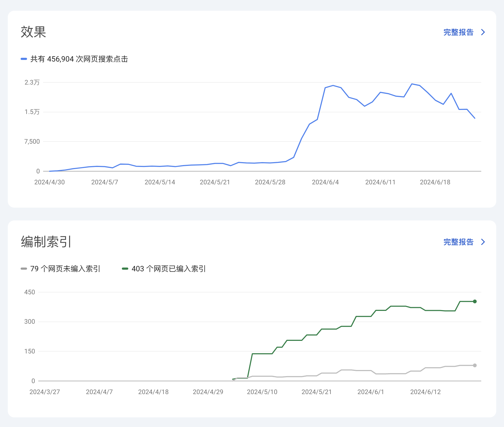504x427 pixels.
Task: Click the gray endpoint dot on the non-indexed line
Action: point(475,365)
